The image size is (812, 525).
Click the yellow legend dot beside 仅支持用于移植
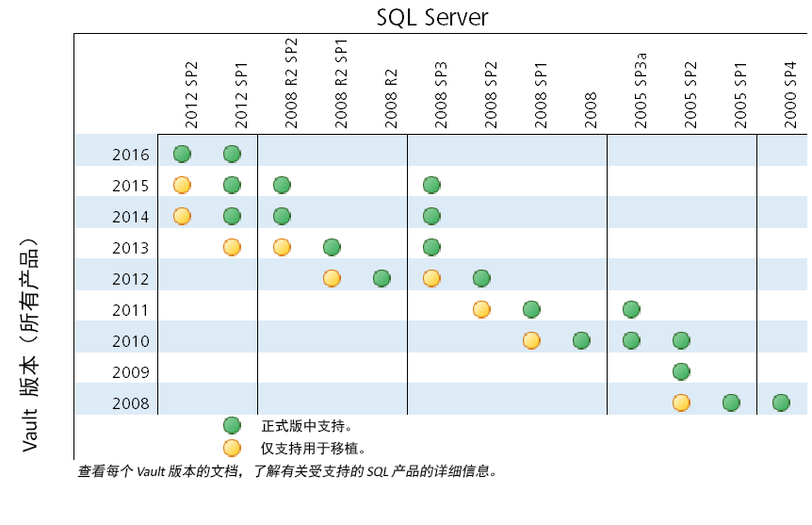pos(232,448)
